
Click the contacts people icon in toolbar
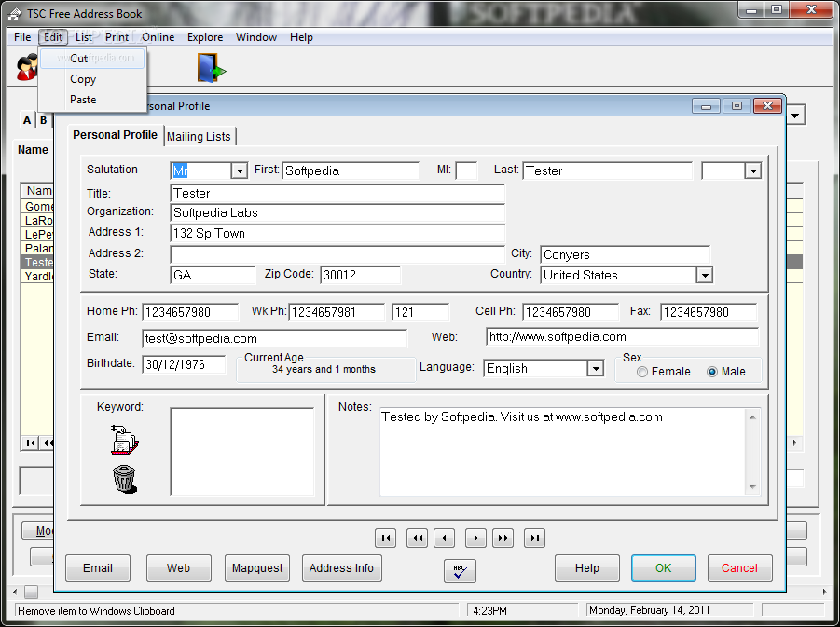tap(26, 67)
